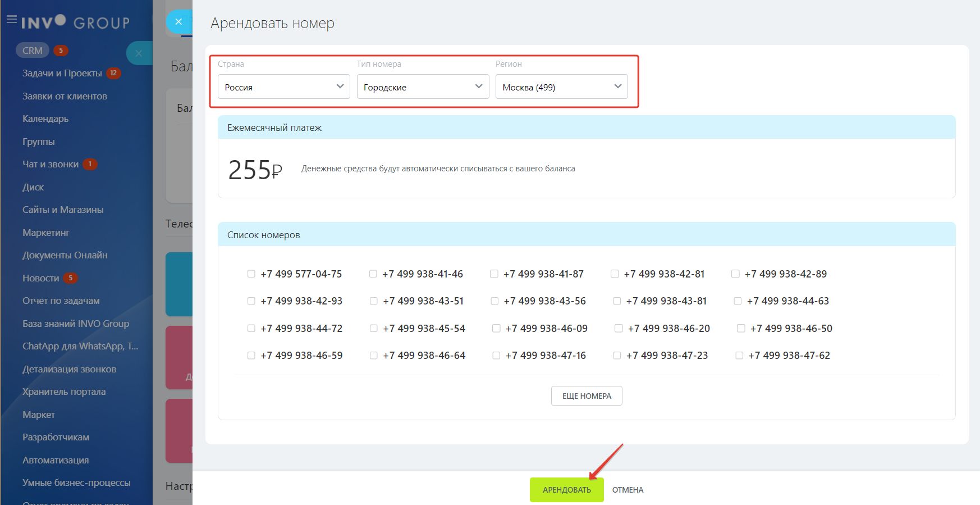
Task: Check number +7 499 938-47-16
Action: [x=496, y=356]
